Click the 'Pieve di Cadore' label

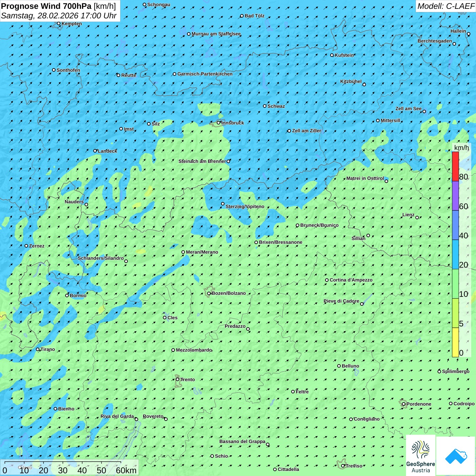pos(341,301)
